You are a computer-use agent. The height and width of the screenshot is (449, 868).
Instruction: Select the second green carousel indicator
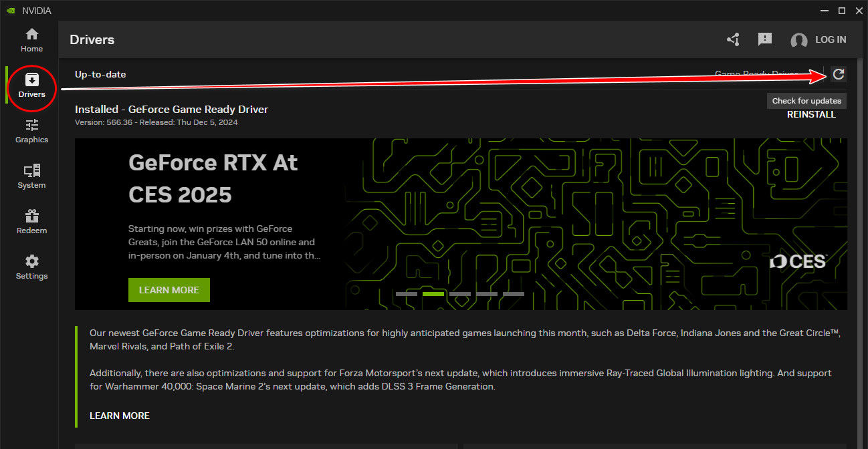[433, 294]
